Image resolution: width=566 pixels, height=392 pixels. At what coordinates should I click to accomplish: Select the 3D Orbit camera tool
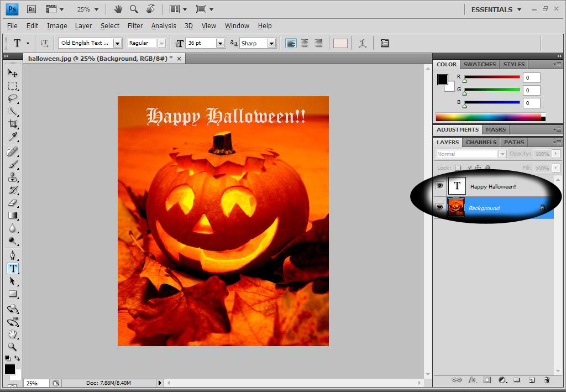pos(12,321)
